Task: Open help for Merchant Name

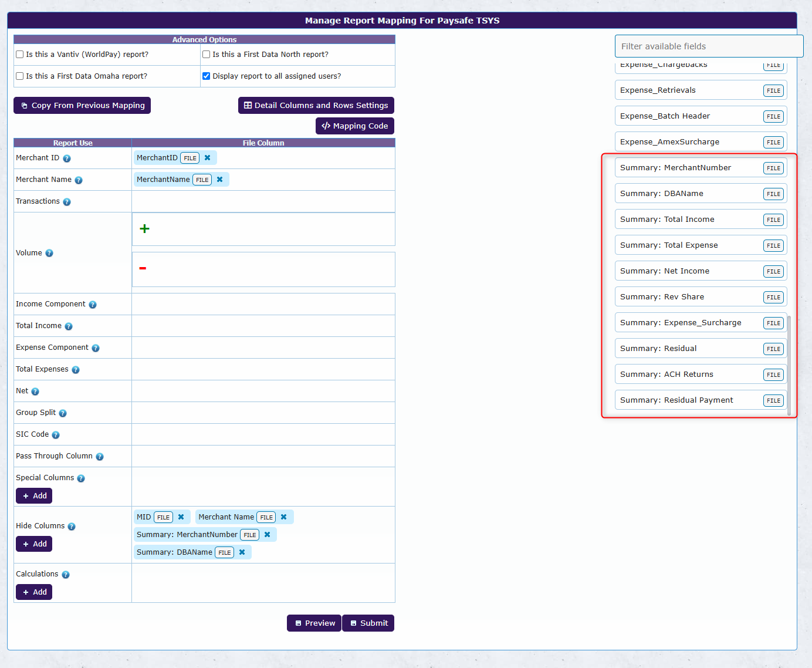Action: click(79, 180)
